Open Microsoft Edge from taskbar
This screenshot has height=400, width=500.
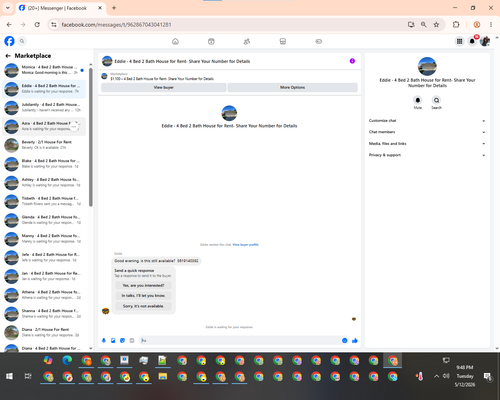pos(67,360)
